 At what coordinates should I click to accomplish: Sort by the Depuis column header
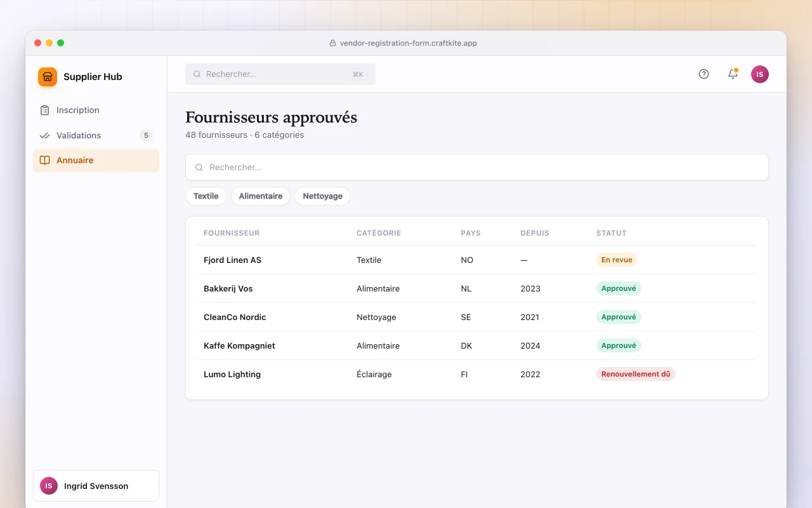click(535, 233)
